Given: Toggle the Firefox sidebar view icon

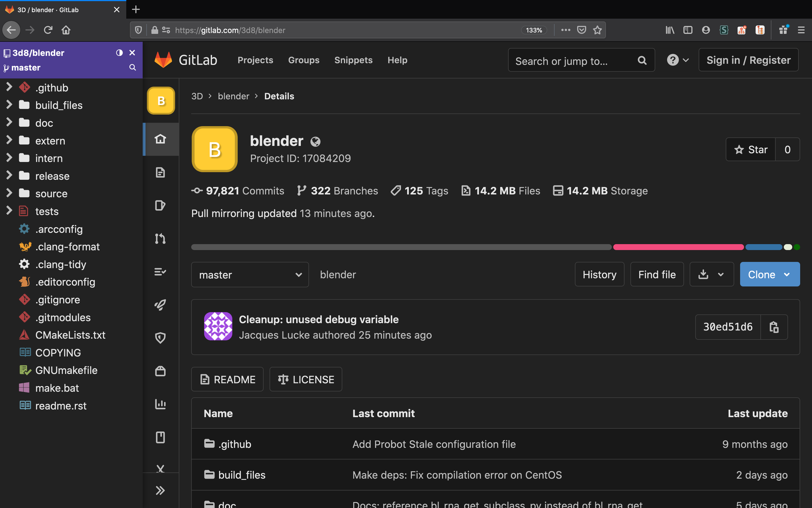Looking at the screenshot, I should point(688,30).
